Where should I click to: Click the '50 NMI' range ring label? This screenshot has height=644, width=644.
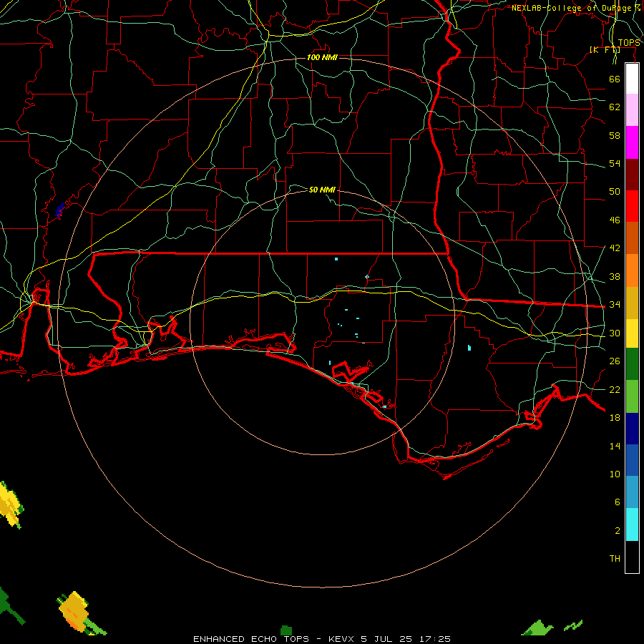coord(322,190)
